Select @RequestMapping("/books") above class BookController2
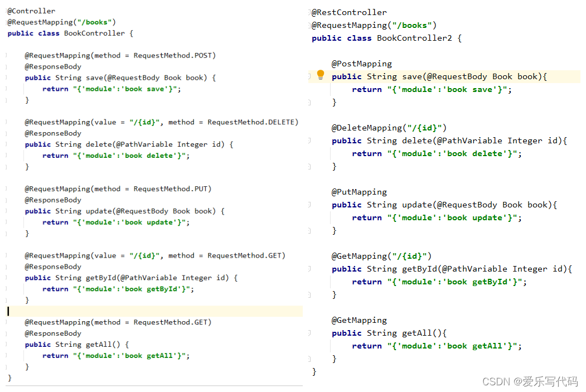This screenshot has width=586, height=392. [x=374, y=25]
